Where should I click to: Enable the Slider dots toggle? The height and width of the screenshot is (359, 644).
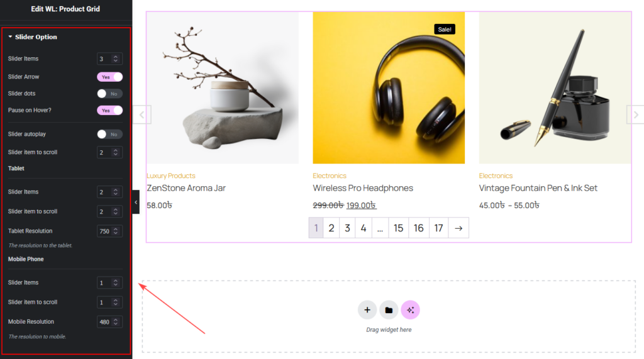pyautogui.click(x=109, y=94)
